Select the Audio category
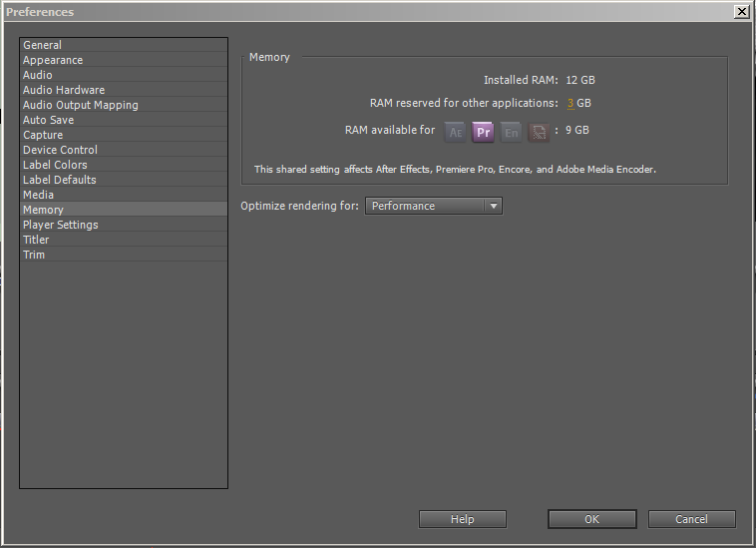This screenshot has height=548, width=756. coord(124,75)
